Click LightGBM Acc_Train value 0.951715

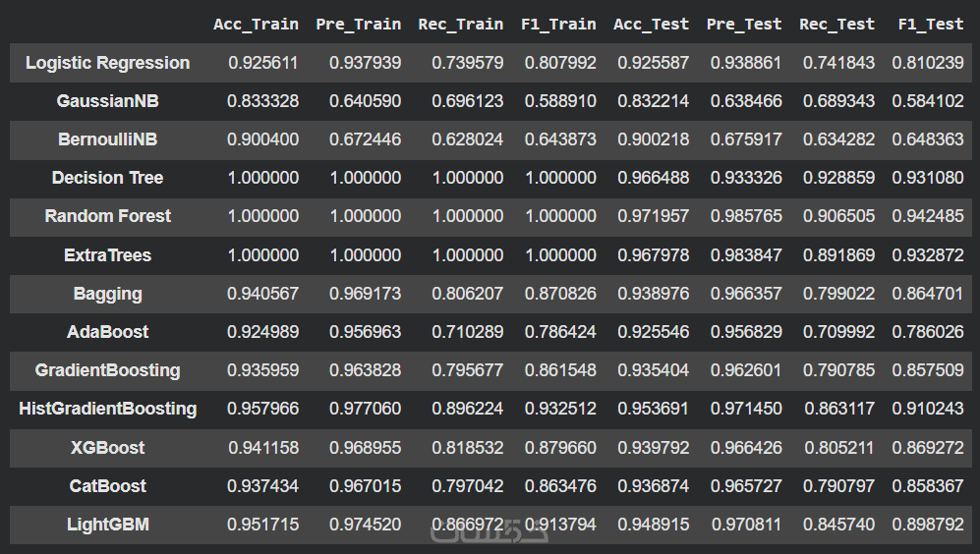[x=262, y=524]
